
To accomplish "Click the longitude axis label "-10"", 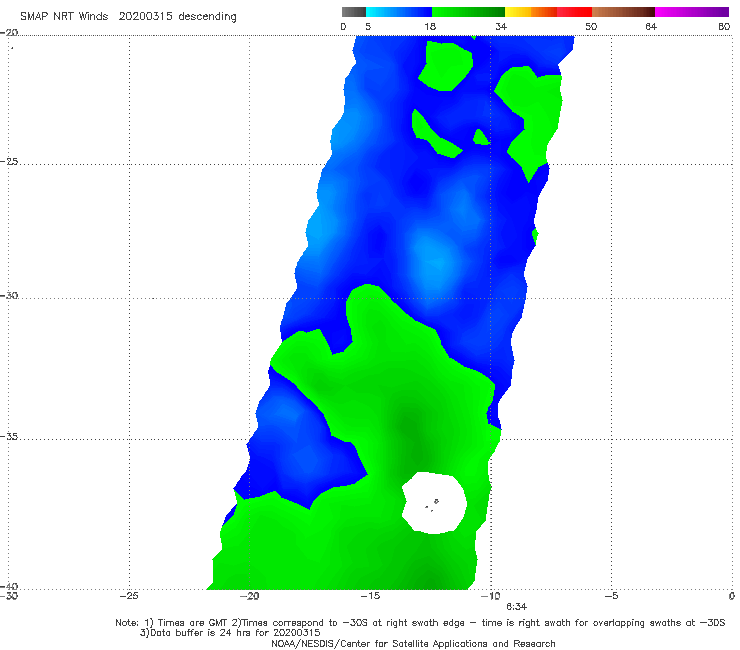I will tap(491, 596).
